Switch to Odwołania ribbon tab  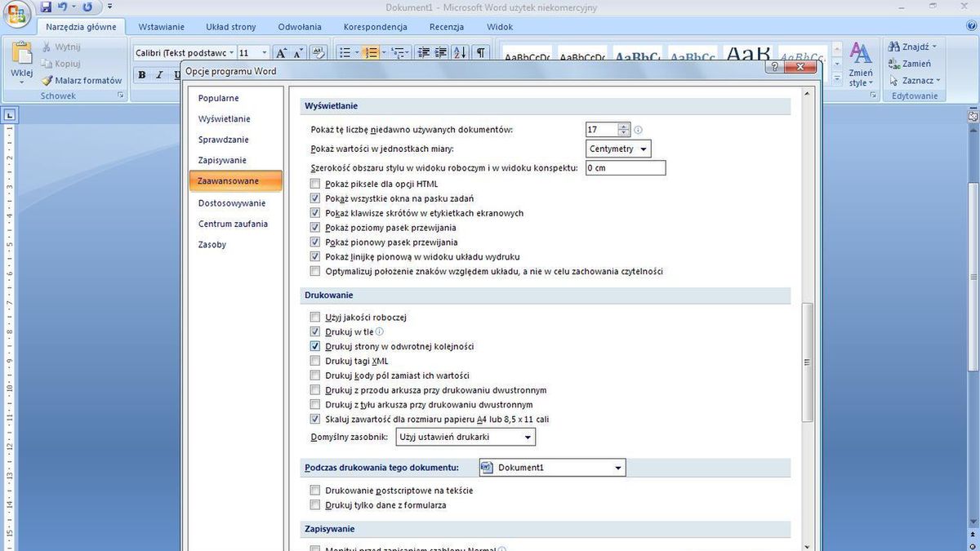300,27
